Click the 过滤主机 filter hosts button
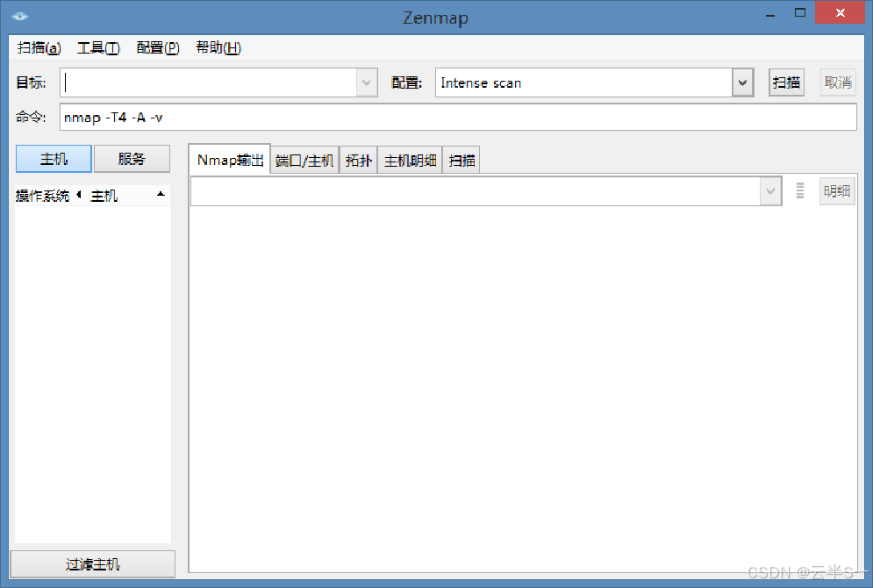 92,564
